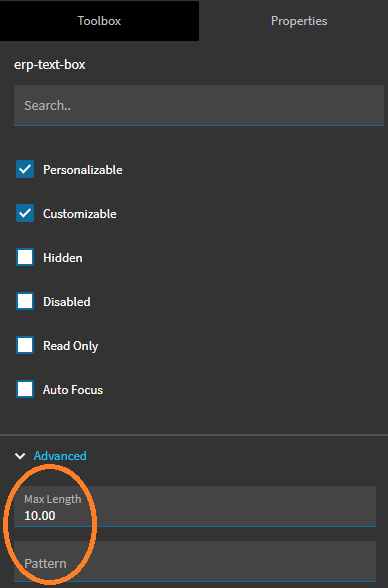388x588 pixels.
Task: Enable the Hidden checkbox
Action: click(25, 257)
